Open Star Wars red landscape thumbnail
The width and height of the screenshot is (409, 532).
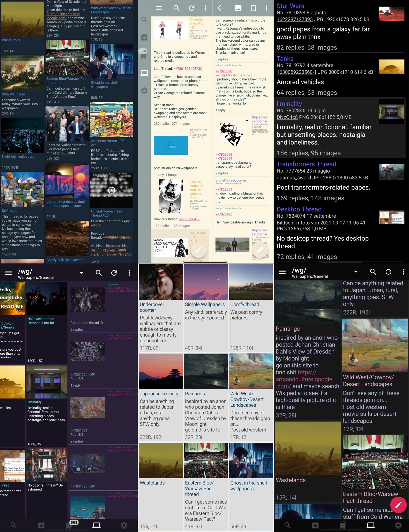(392, 14)
